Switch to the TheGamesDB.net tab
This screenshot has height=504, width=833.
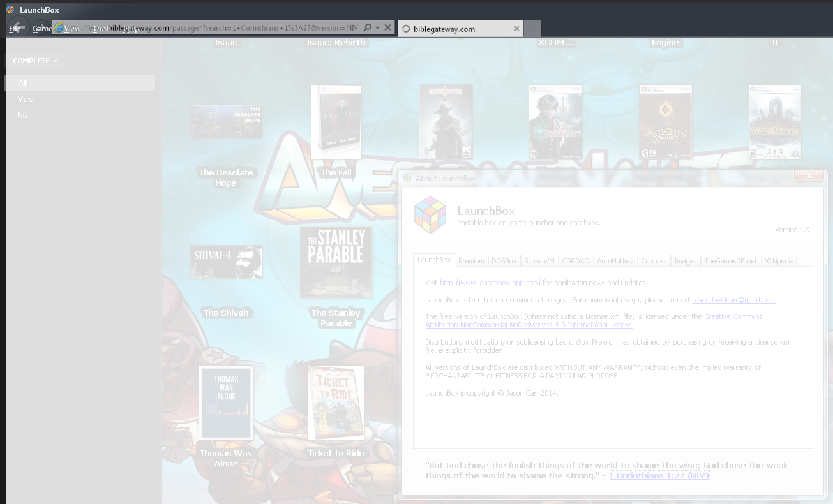[731, 261]
